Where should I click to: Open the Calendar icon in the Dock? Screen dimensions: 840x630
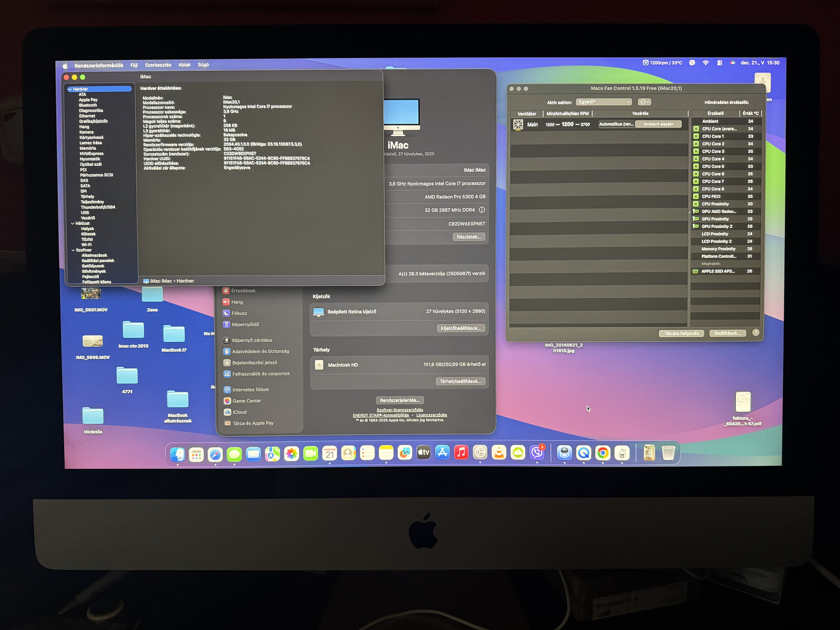(330, 454)
